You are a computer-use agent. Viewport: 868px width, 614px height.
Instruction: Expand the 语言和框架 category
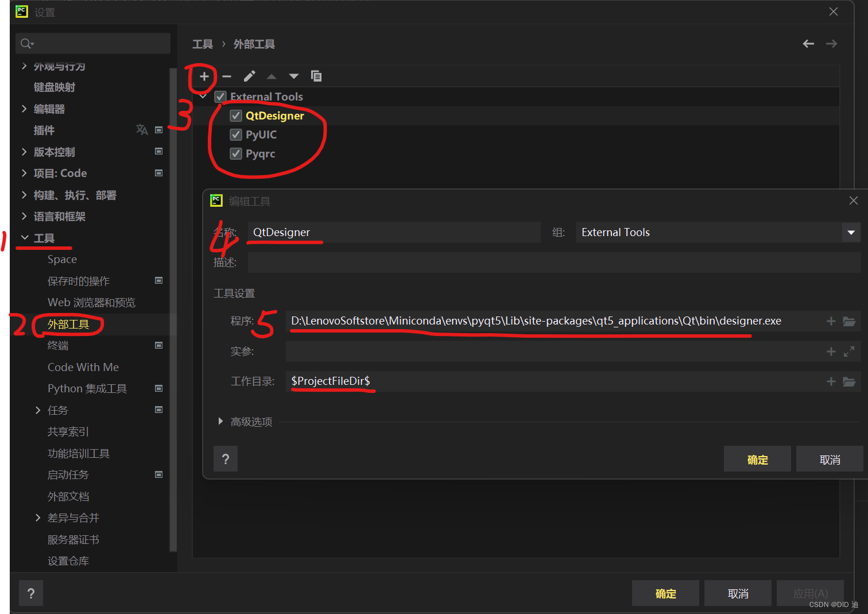[24, 216]
